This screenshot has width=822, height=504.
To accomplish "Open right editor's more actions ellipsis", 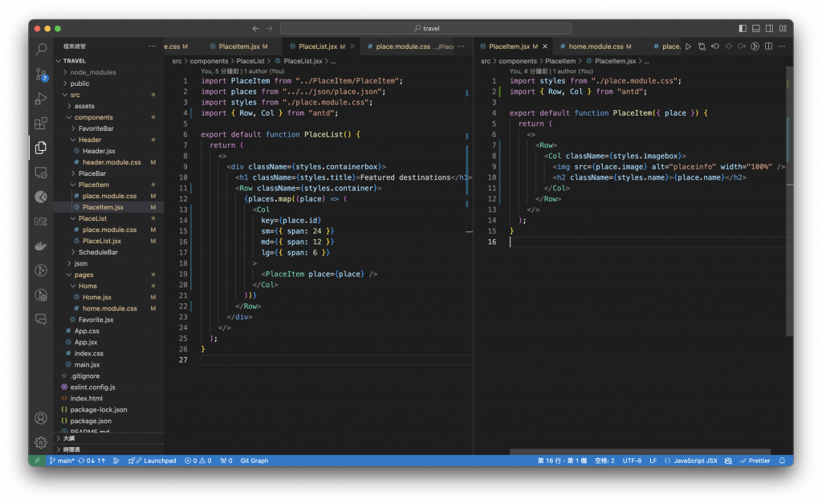I will 782,47.
